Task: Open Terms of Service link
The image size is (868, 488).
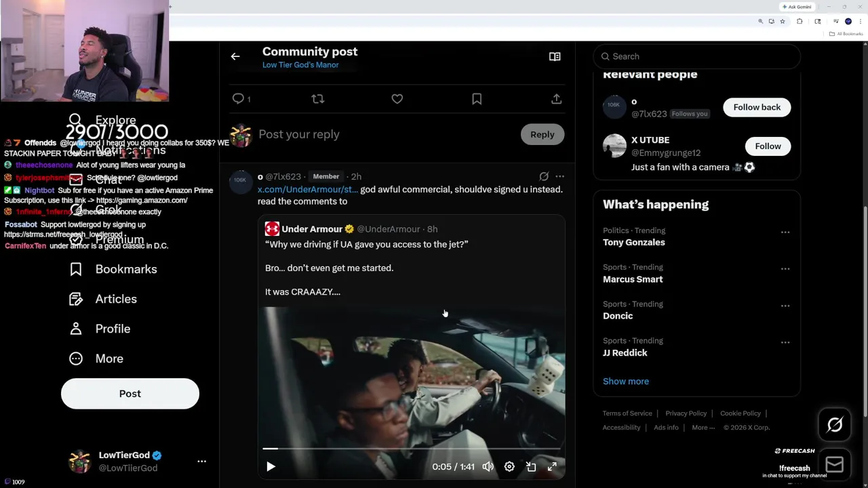Action: point(627,413)
